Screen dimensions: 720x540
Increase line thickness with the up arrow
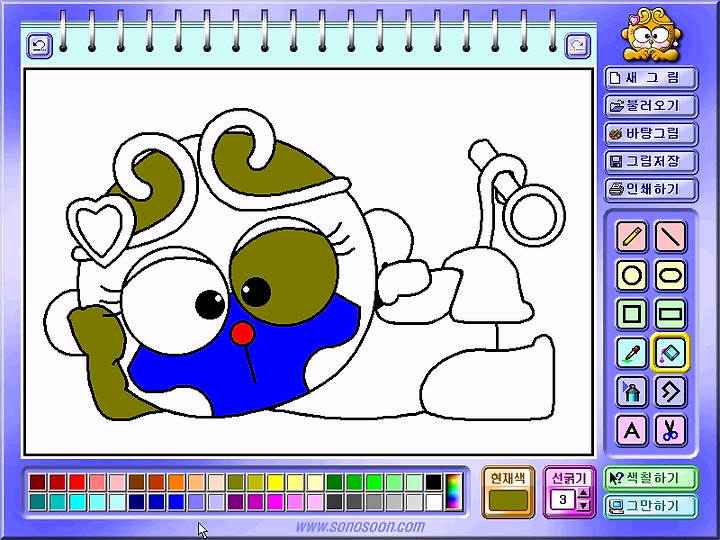pos(583,493)
